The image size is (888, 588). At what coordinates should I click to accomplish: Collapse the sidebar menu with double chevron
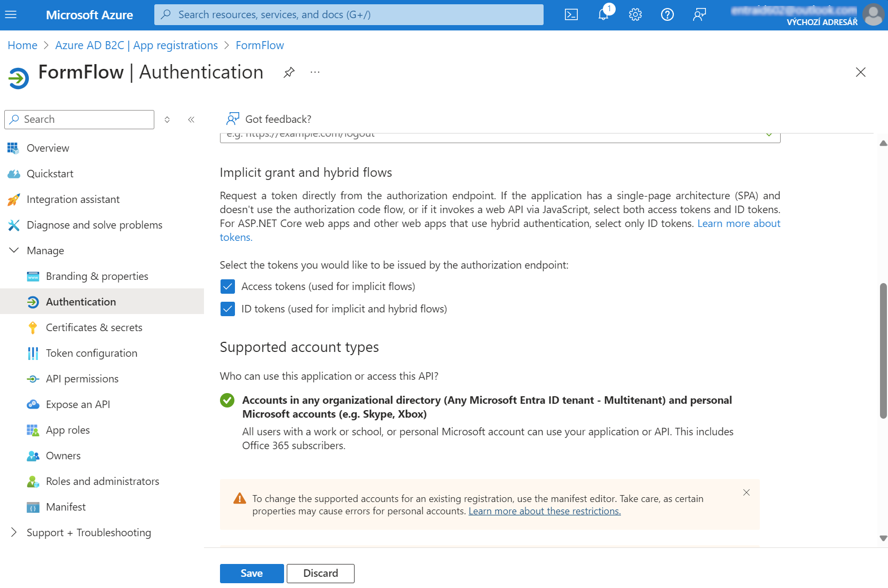191,120
